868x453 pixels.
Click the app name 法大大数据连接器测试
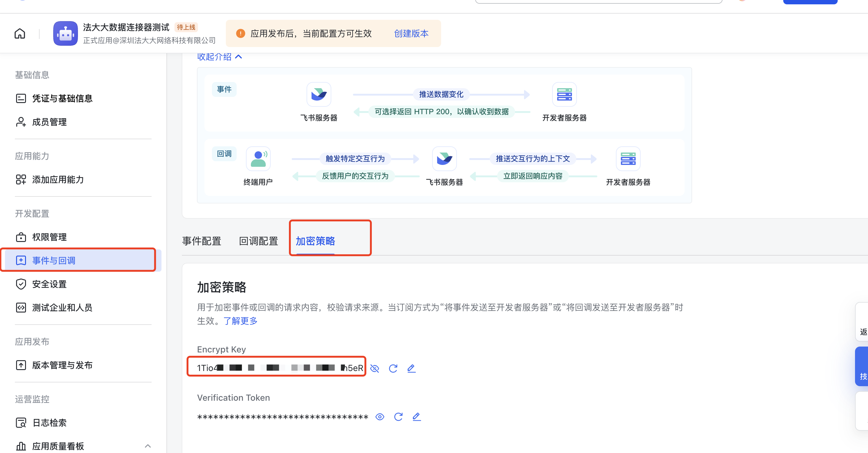[x=126, y=27]
